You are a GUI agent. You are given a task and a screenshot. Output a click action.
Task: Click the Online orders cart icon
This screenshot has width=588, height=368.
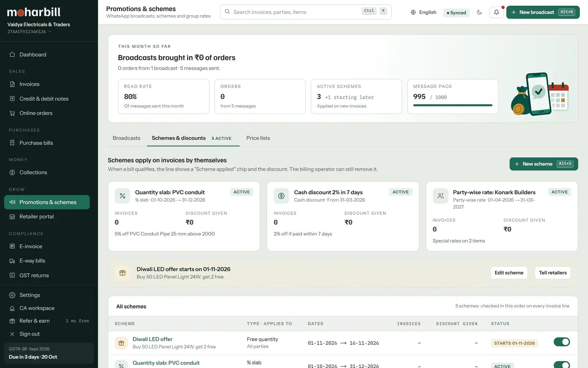point(12,113)
